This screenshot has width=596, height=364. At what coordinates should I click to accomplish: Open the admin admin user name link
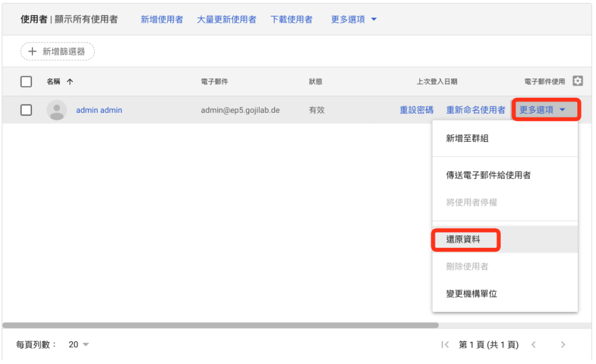pos(99,110)
